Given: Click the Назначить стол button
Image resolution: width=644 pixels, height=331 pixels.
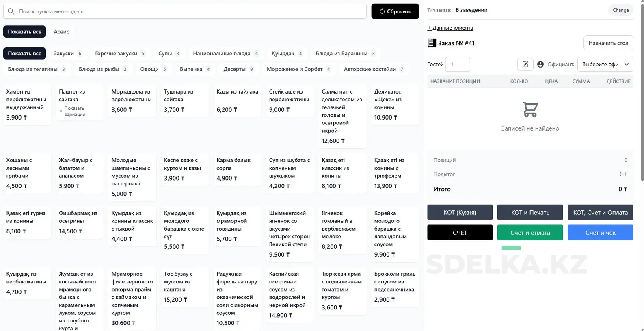Looking at the screenshot, I should click(608, 43).
